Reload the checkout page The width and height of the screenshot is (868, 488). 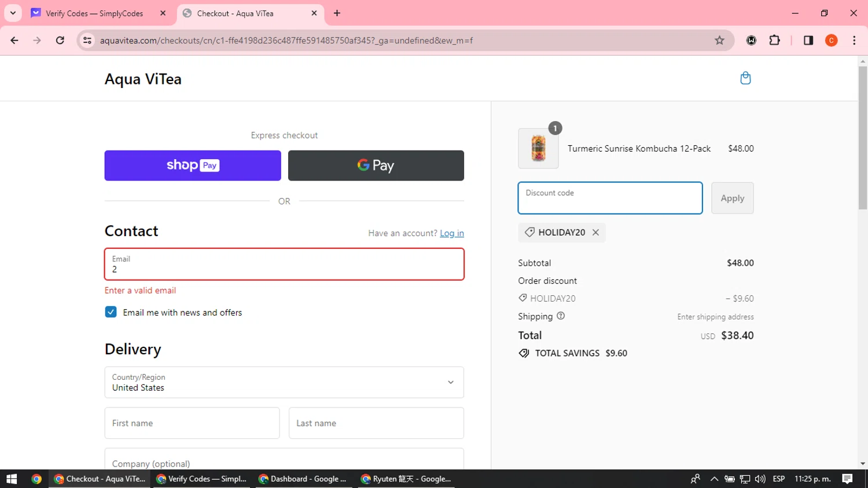(x=60, y=41)
